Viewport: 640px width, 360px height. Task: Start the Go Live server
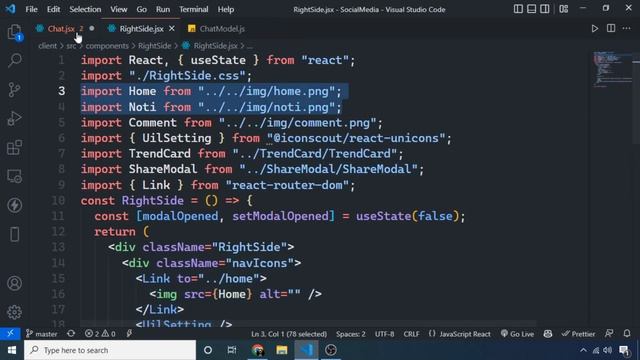tap(517, 334)
